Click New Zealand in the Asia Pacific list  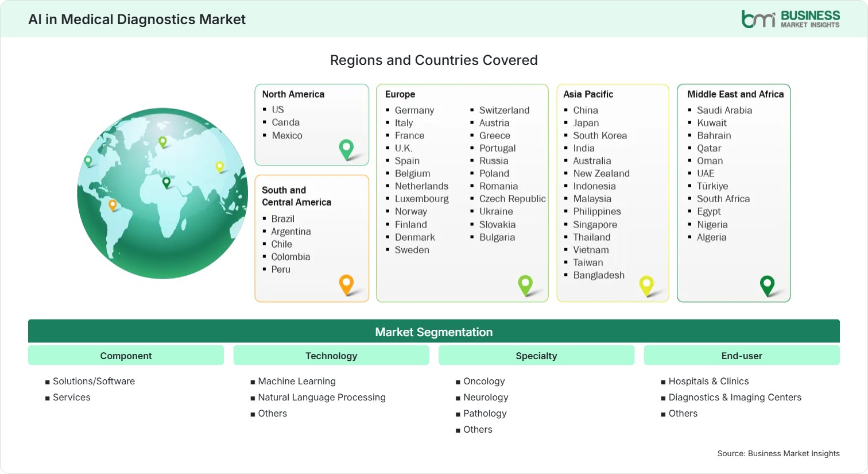(x=602, y=174)
